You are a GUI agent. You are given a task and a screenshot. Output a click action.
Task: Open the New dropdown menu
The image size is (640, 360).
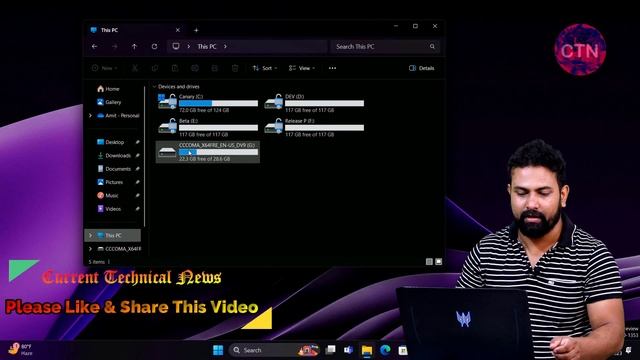(104, 68)
